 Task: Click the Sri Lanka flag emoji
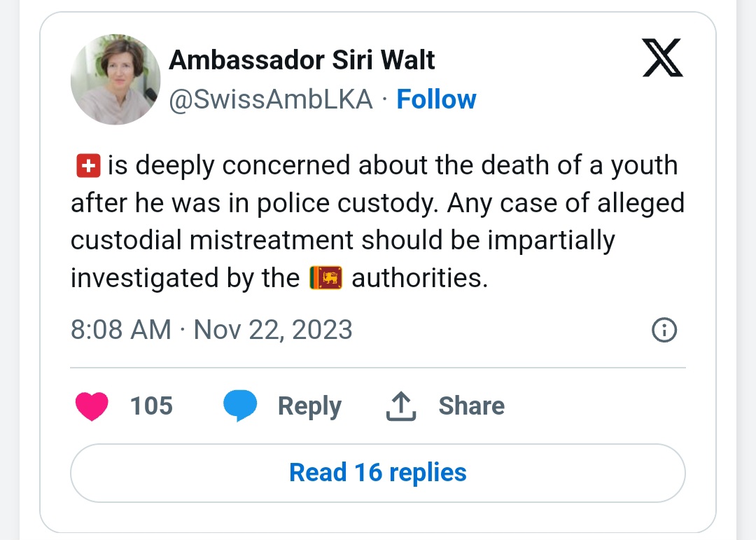[326, 278]
